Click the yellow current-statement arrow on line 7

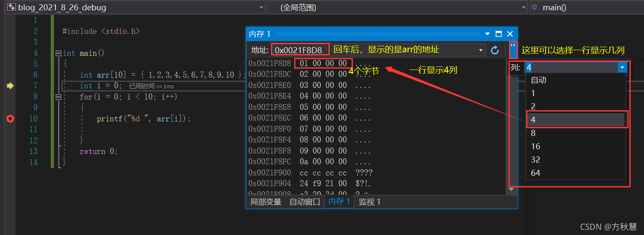(10, 86)
